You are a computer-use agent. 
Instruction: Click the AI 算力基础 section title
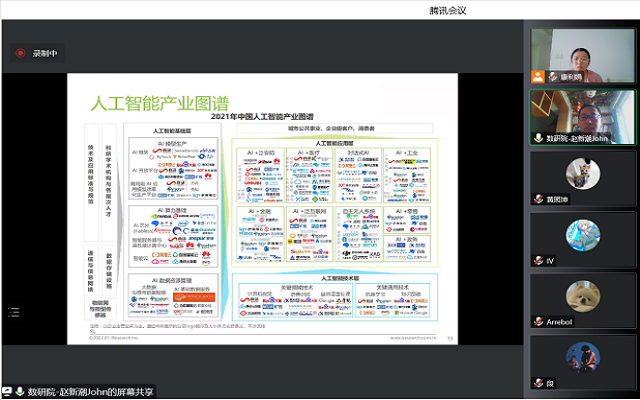pyautogui.click(x=172, y=209)
